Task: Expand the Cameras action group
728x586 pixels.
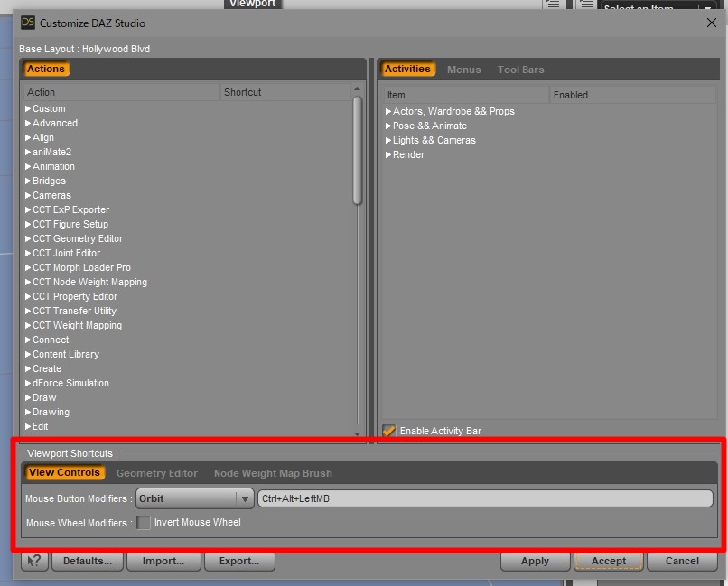Action: pyautogui.click(x=28, y=195)
